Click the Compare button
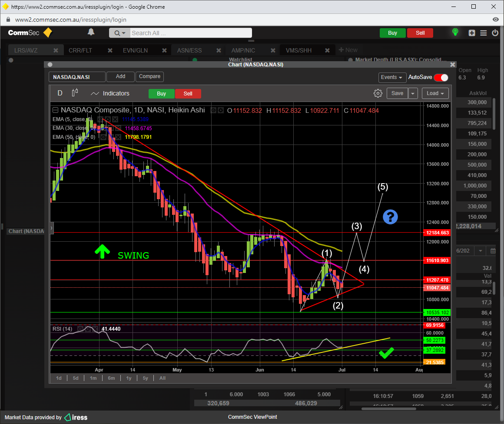The width and height of the screenshot is (504, 424). (149, 76)
